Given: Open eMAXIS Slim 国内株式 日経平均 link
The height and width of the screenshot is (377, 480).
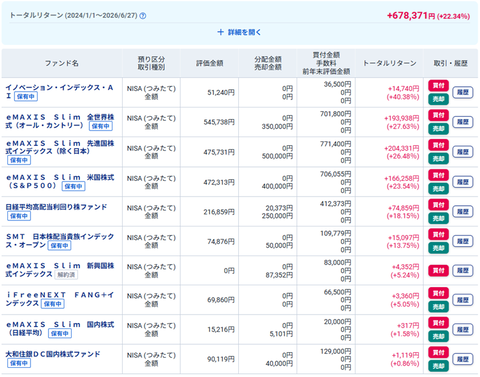Looking at the screenshot, I should [60, 328].
